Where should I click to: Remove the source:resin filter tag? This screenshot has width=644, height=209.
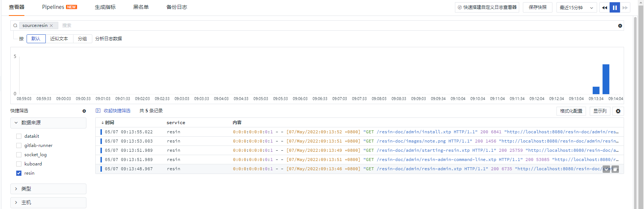(x=51, y=25)
